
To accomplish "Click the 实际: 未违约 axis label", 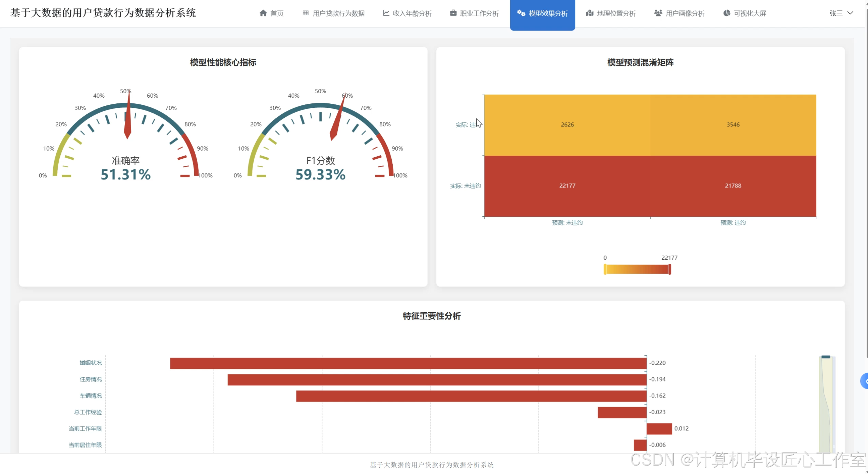I will 465,186.
